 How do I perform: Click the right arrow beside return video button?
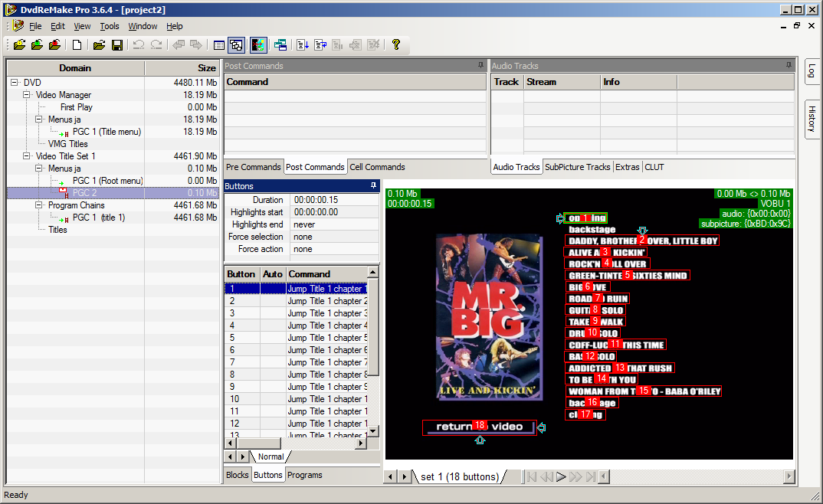[x=542, y=428]
